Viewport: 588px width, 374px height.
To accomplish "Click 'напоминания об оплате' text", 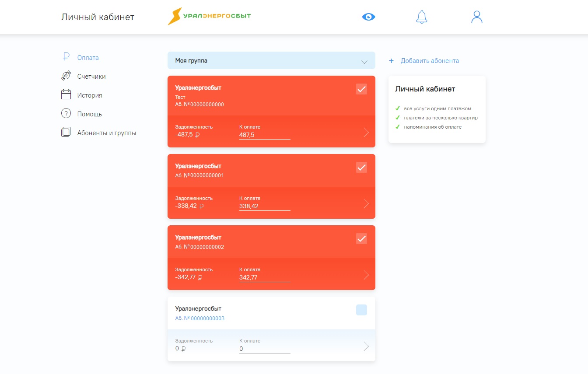I will tap(433, 127).
